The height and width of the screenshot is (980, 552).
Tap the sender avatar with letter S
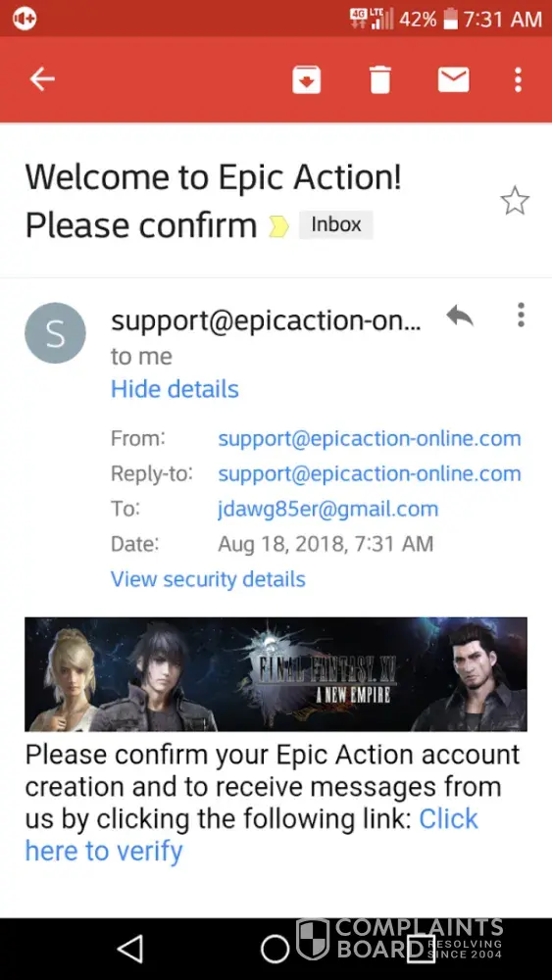[55, 333]
